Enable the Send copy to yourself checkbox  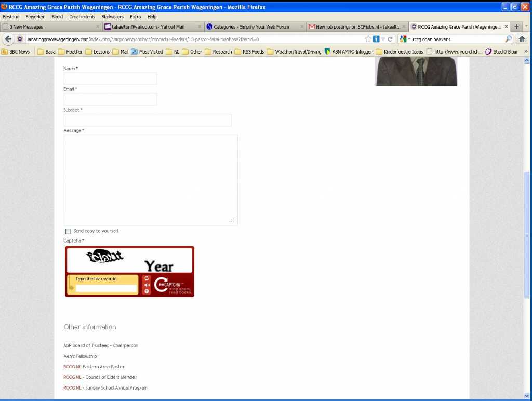point(68,231)
